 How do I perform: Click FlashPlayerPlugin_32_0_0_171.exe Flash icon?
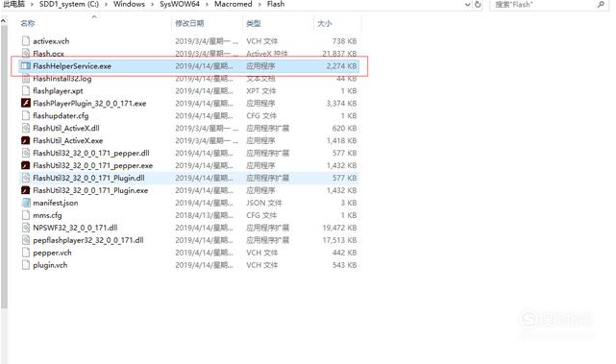coord(26,104)
